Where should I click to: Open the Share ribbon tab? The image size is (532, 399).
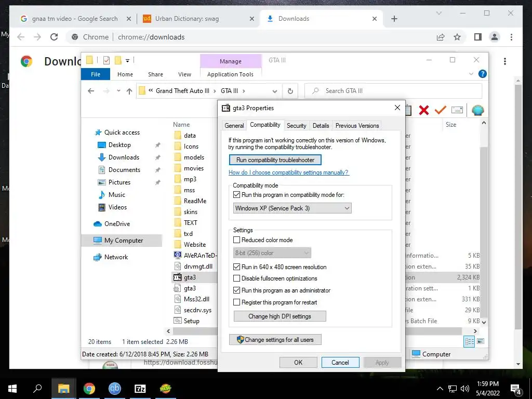pyautogui.click(x=155, y=74)
